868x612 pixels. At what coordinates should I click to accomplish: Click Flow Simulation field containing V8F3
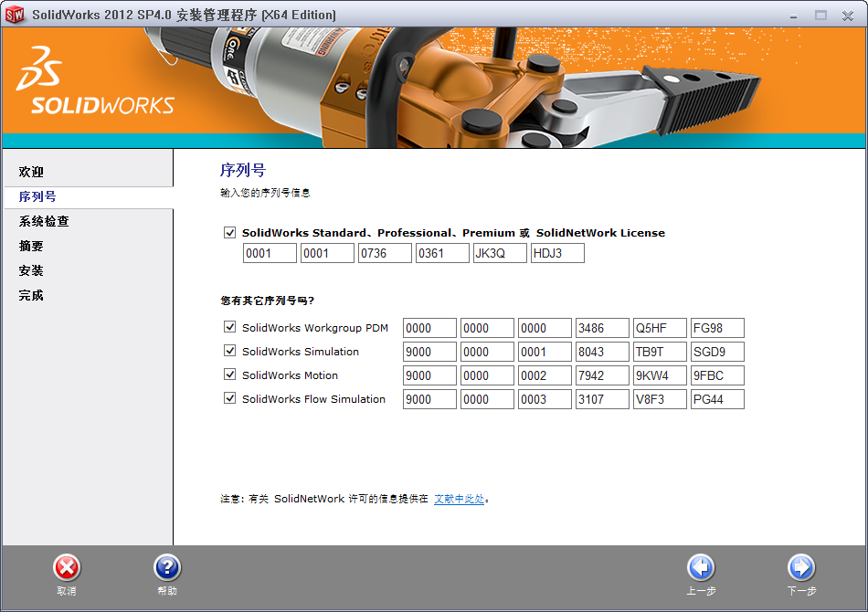pyautogui.click(x=660, y=399)
